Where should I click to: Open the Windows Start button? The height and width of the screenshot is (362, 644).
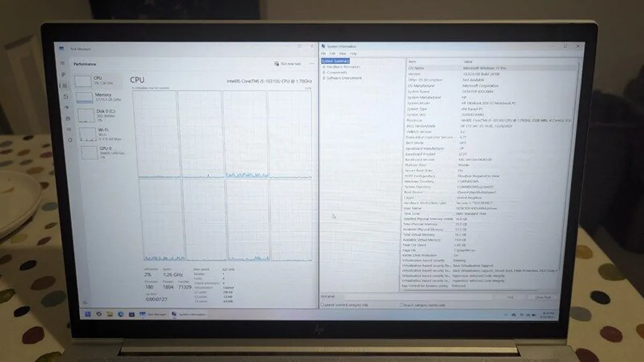point(87,314)
